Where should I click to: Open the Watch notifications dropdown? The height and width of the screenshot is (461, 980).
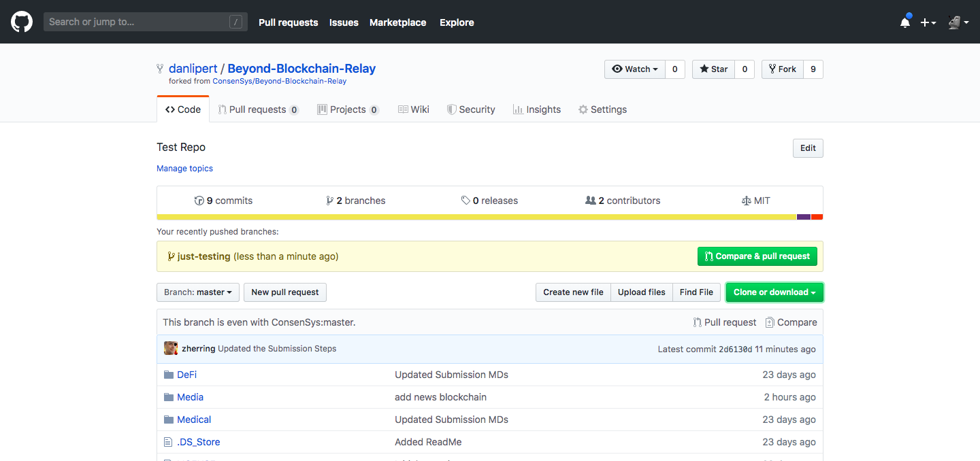635,69
